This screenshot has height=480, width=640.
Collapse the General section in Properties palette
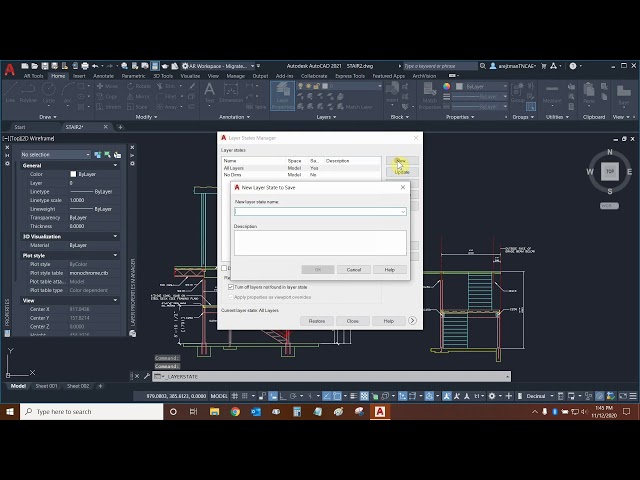(116, 165)
